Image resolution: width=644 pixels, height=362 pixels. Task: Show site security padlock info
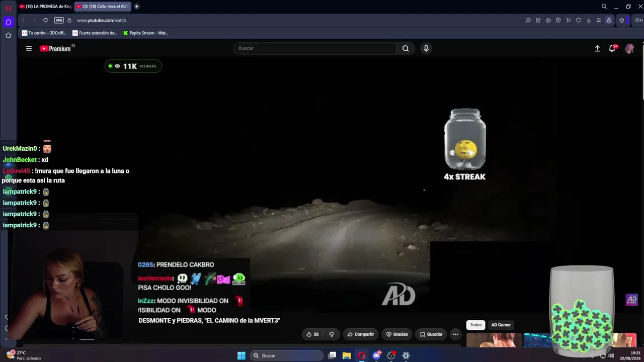pyautogui.click(x=69, y=20)
